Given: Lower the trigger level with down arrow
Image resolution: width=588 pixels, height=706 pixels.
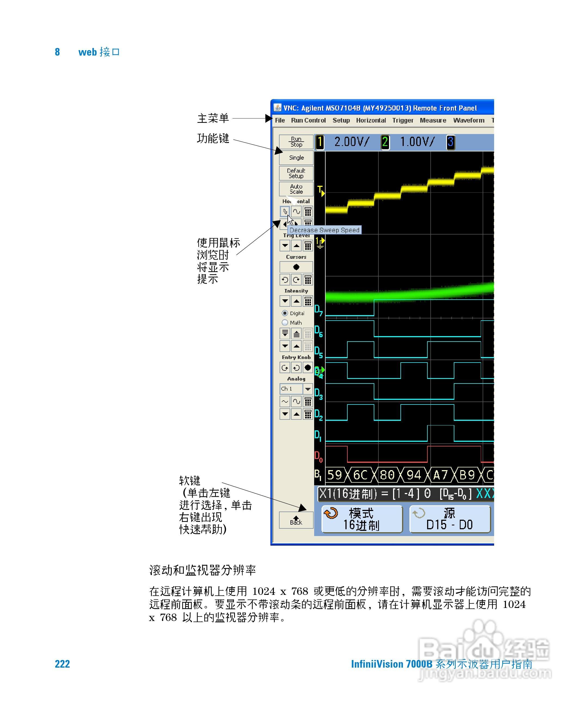Looking at the screenshot, I should (285, 245).
